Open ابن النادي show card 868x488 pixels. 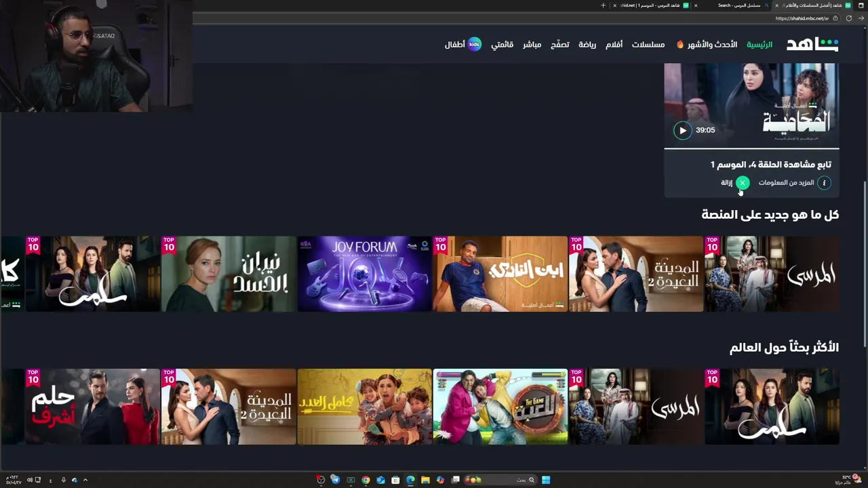tap(500, 274)
